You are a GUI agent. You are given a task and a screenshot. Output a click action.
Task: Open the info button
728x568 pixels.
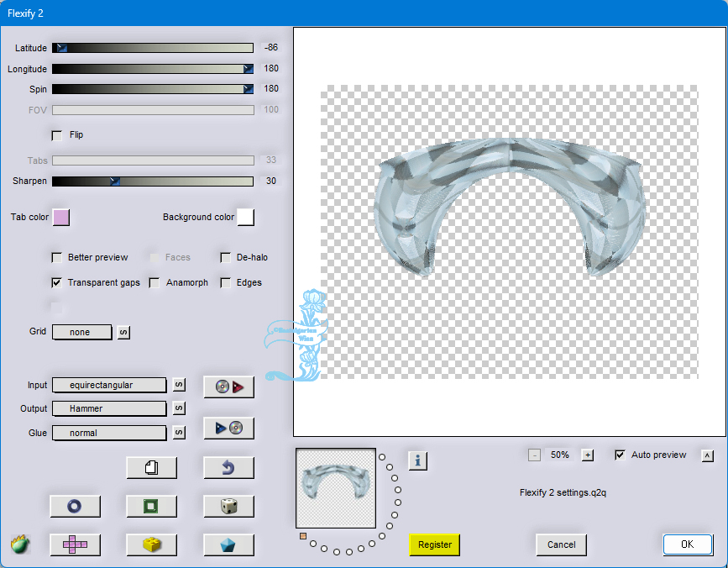(x=418, y=460)
